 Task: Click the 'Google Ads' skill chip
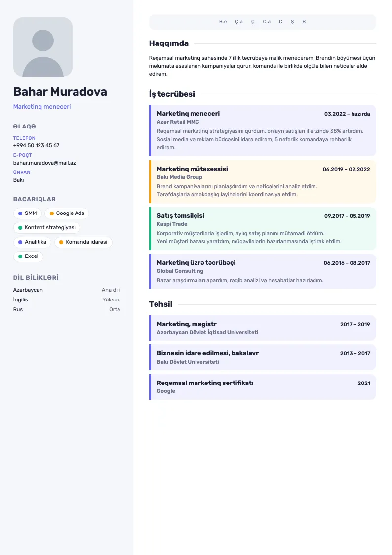(67, 213)
